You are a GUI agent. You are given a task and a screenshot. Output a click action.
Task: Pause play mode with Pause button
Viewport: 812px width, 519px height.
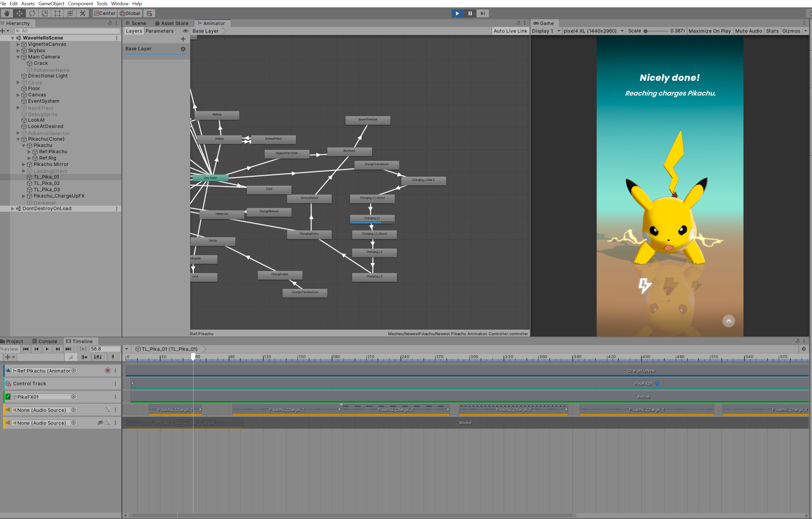[x=470, y=14]
